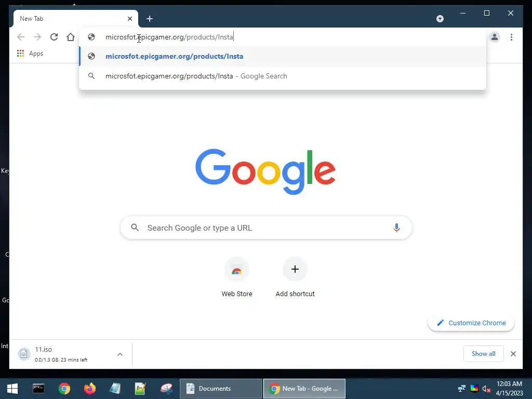Select the microsfot.epicgamer.org URL suggestion

[282, 56]
